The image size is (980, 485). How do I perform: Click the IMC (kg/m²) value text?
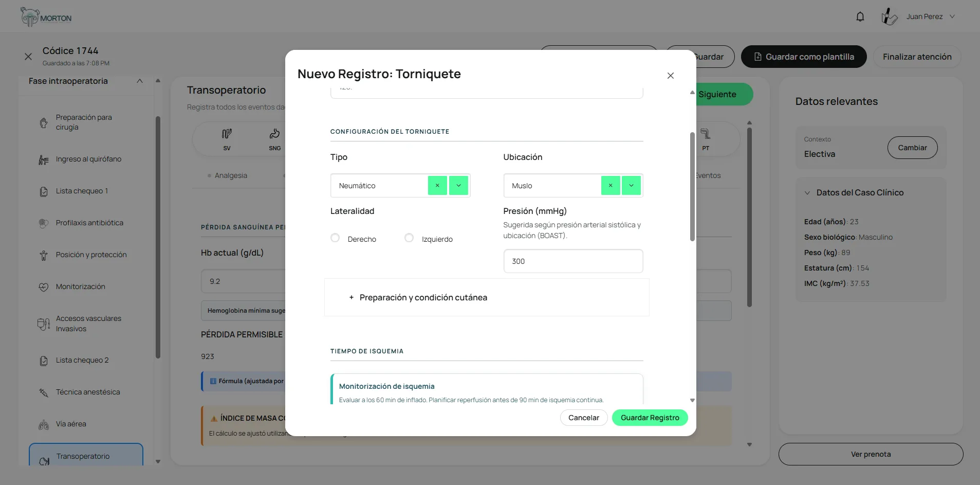860,283
